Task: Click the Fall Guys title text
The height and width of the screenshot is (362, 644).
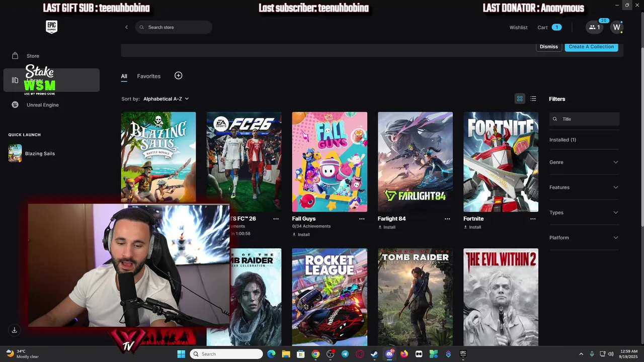Action: point(304,219)
